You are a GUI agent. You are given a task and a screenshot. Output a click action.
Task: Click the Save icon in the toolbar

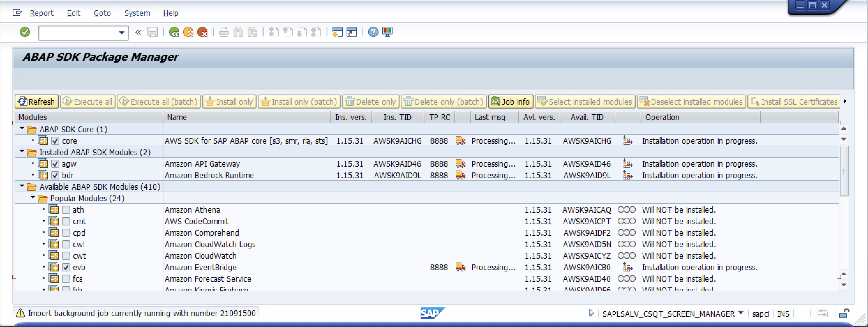click(x=153, y=32)
